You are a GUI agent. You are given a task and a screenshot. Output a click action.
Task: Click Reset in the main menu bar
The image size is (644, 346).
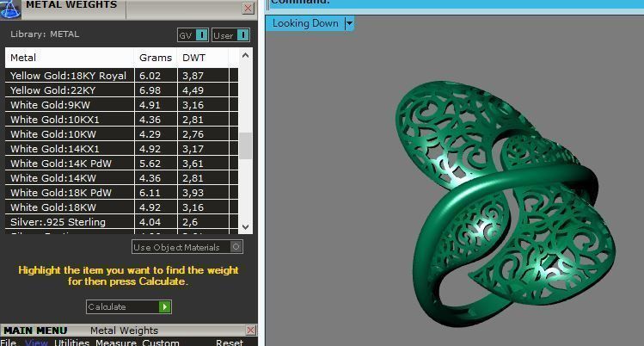230,343
